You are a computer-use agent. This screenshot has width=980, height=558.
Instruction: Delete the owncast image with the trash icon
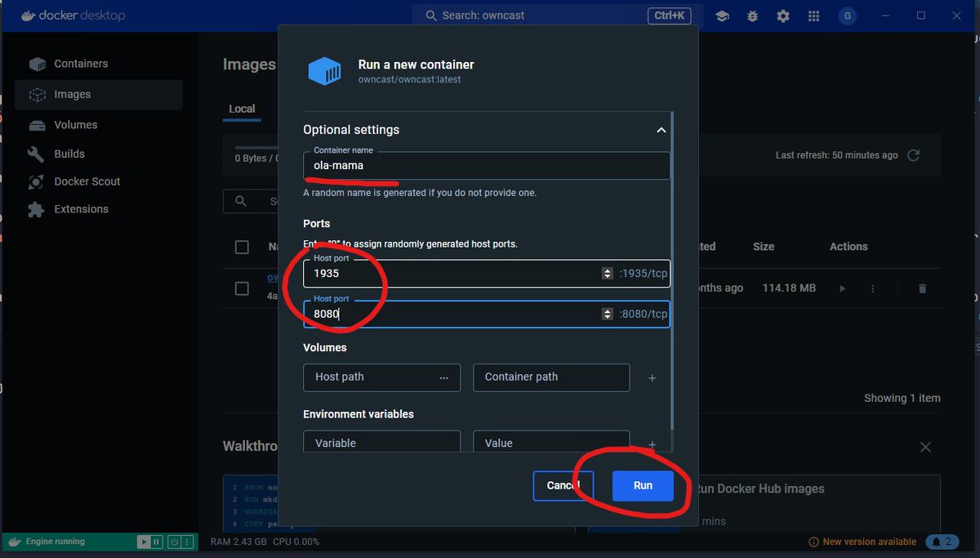tap(922, 288)
